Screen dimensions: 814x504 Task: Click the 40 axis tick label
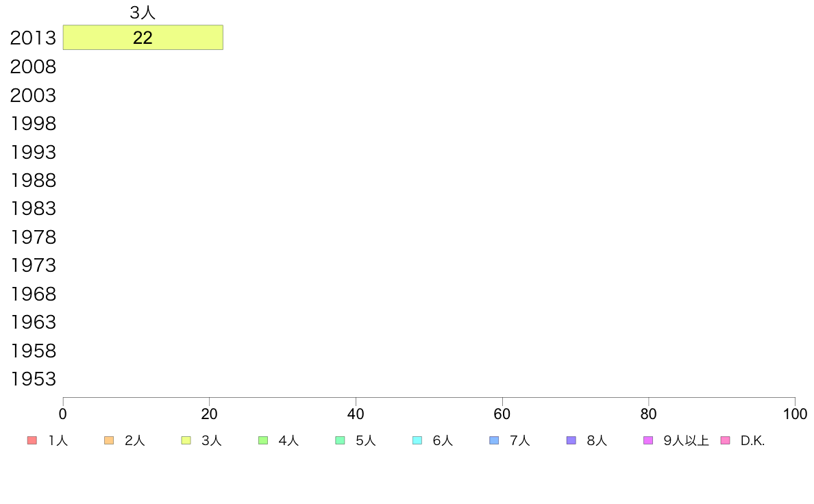click(356, 414)
